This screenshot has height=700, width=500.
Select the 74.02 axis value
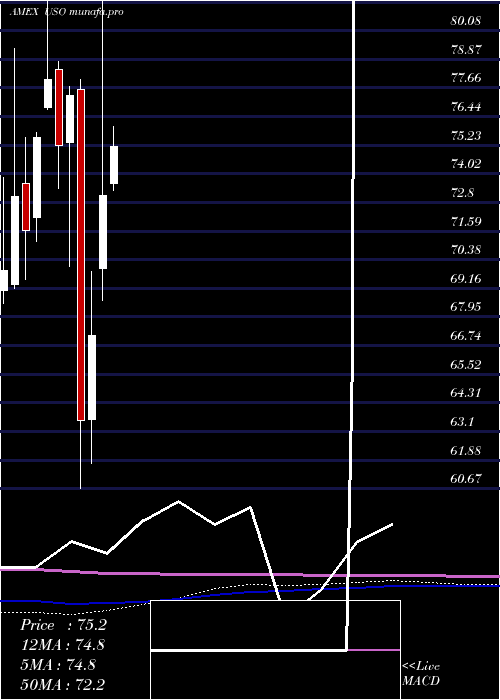coord(466,164)
